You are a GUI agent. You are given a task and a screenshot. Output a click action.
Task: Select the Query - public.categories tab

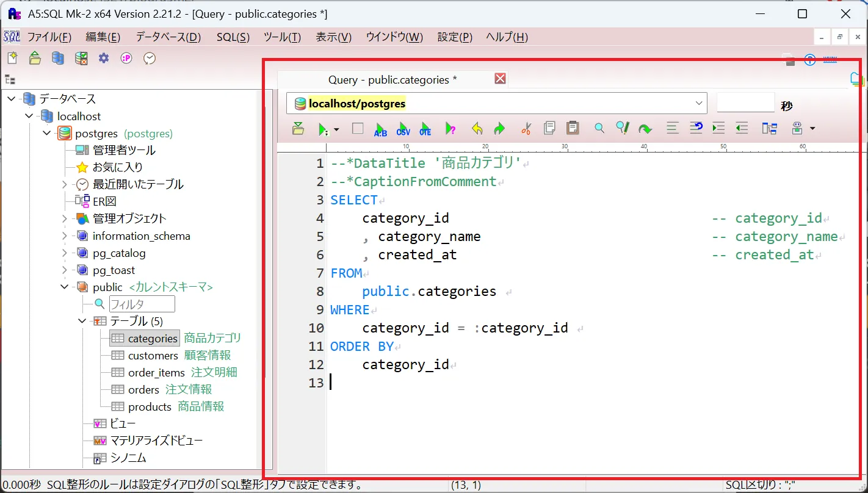pos(392,80)
